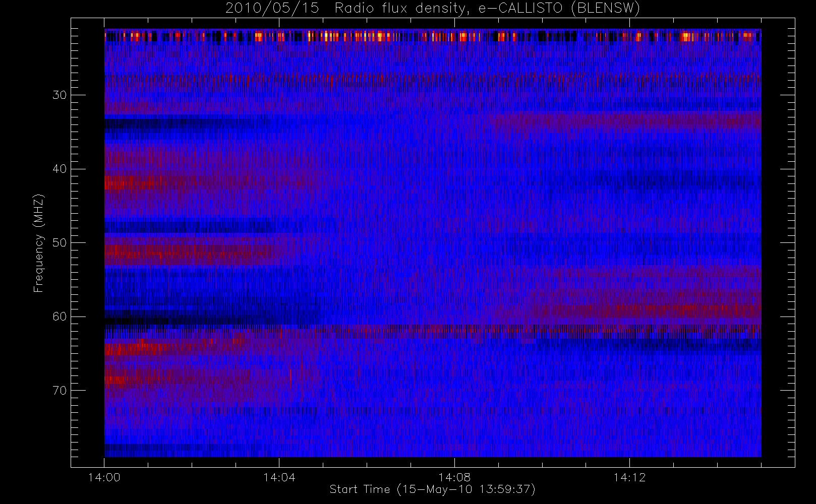
Task: Click the plot title '2010/05/15 Radio flux density'
Action: (348, 9)
